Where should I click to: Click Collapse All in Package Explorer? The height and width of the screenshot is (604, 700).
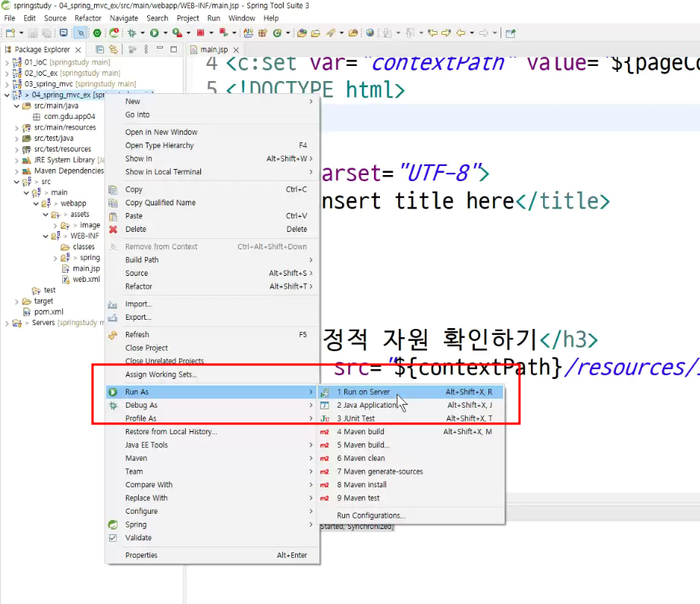coord(99,49)
